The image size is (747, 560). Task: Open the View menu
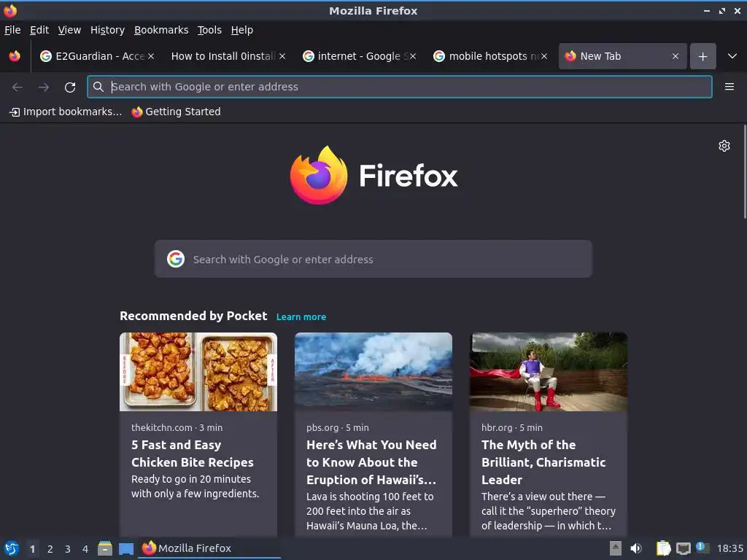click(69, 30)
